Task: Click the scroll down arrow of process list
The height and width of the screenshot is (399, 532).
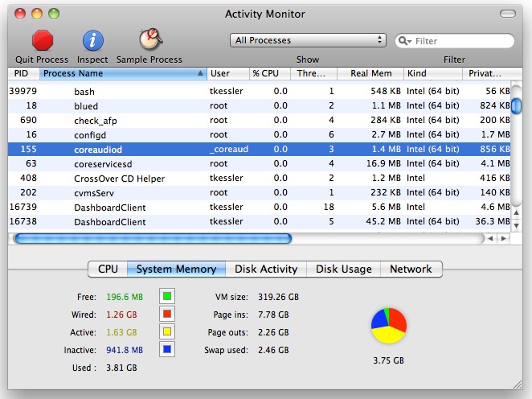Action: (x=516, y=225)
